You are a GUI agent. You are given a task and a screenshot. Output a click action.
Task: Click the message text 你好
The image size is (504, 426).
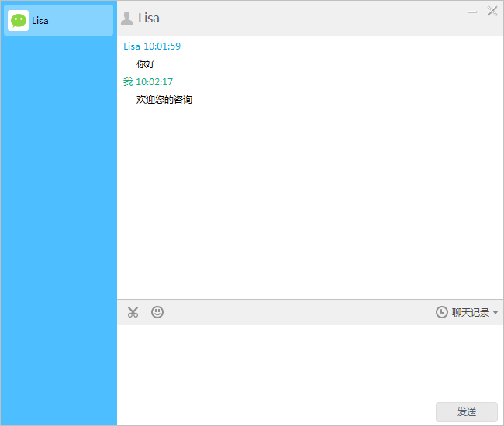[146, 64]
